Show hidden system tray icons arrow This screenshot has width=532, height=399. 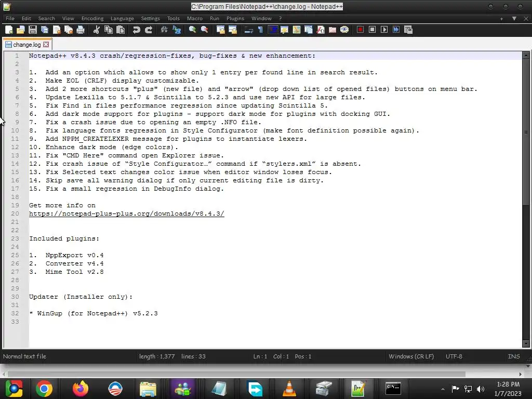tap(443, 389)
